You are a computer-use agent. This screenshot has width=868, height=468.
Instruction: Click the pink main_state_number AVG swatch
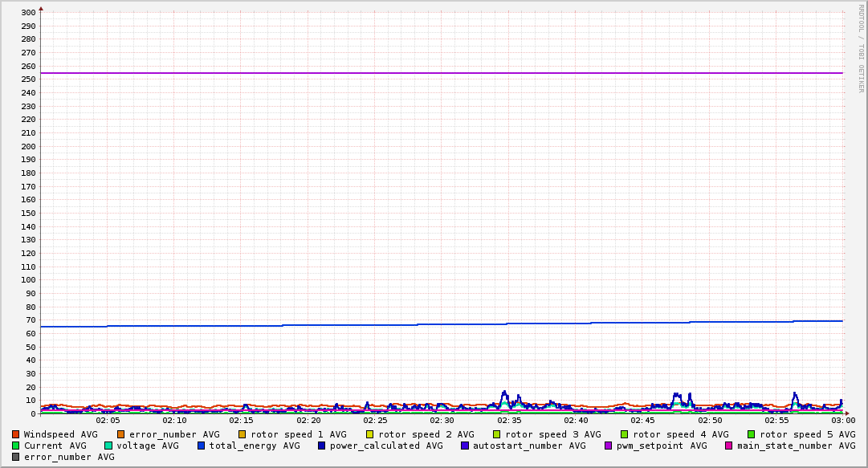[729, 446]
